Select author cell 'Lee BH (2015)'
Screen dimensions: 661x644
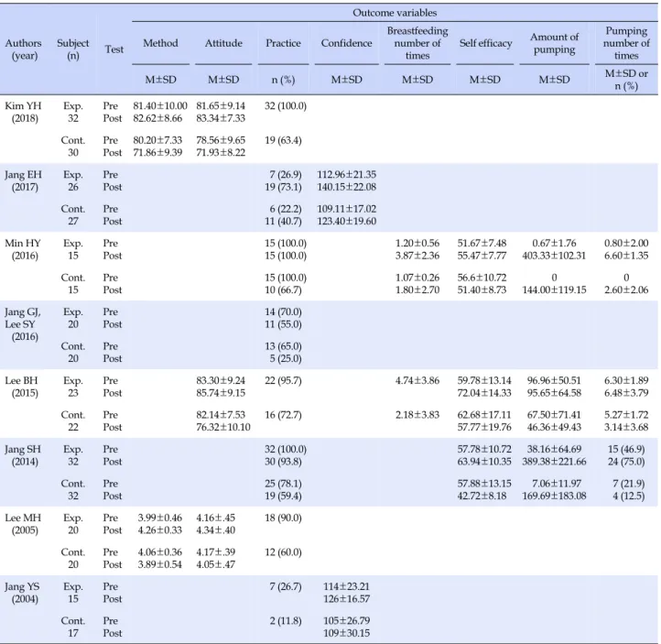pos(23,387)
